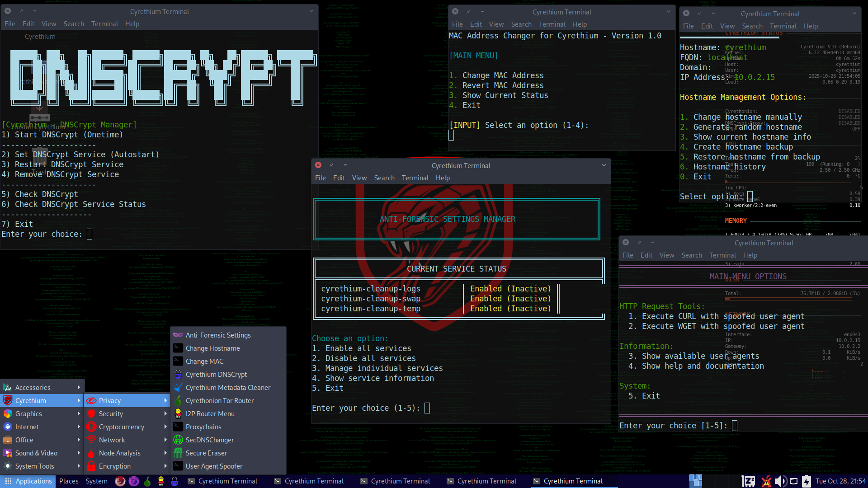Open the File menu in the DNSCrypt terminal
The image size is (868, 488).
9,23
